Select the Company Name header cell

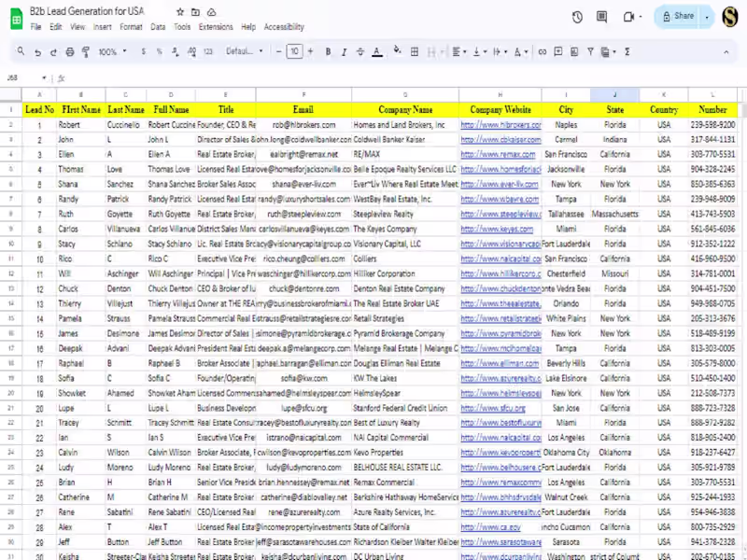coord(405,109)
